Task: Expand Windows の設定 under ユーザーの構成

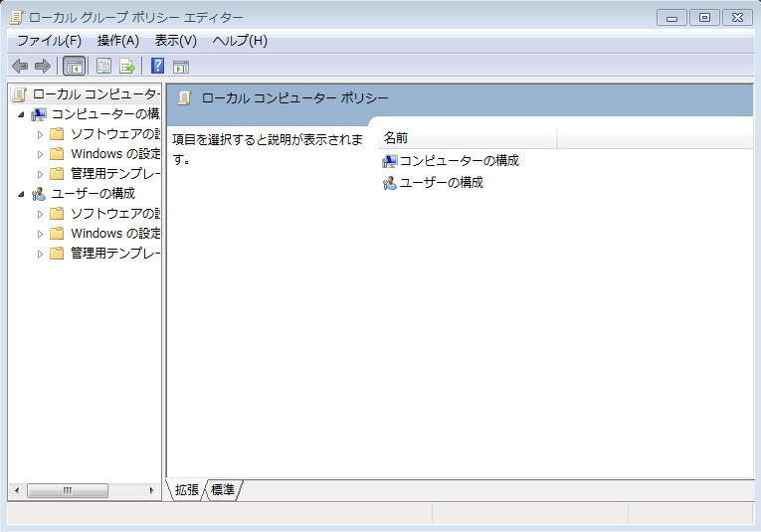Action: tap(40, 235)
